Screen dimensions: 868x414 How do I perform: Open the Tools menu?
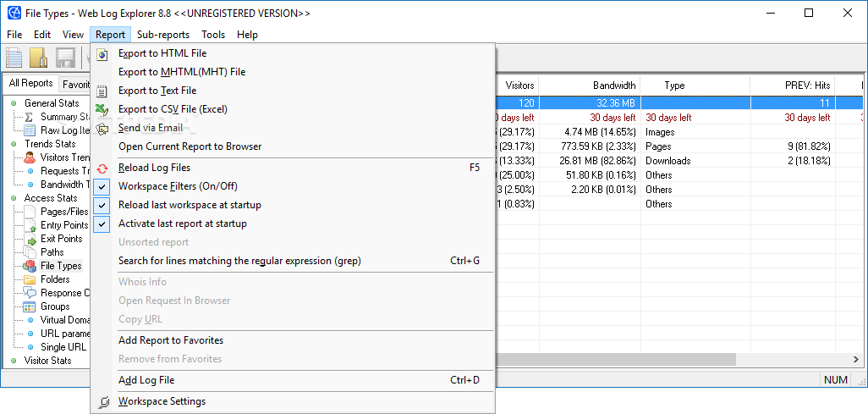[213, 35]
